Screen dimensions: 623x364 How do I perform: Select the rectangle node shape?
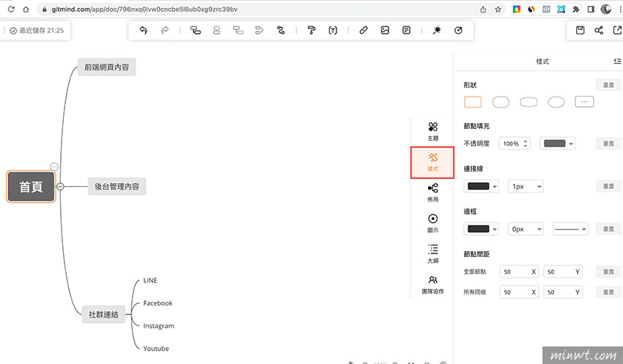click(x=473, y=102)
